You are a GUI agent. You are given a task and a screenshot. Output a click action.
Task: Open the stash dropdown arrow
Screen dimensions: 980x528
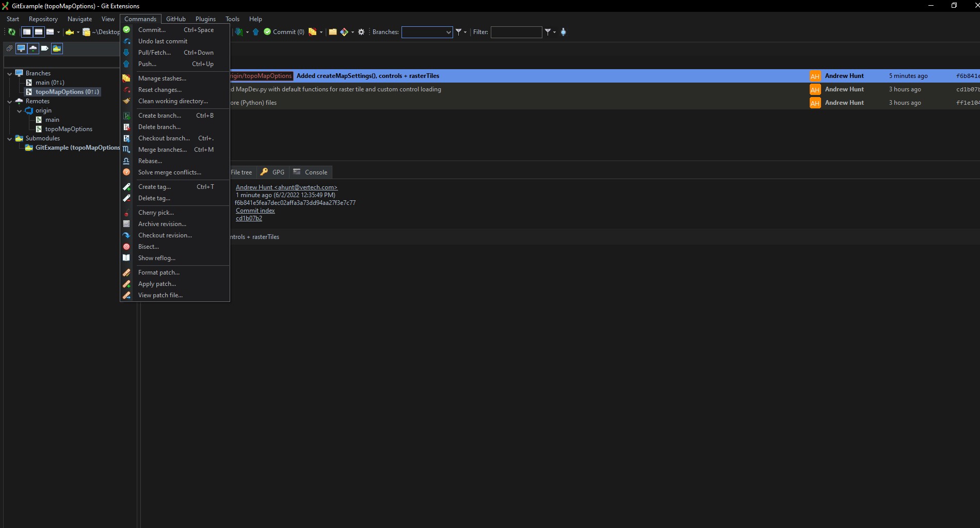pyautogui.click(x=321, y=32)
